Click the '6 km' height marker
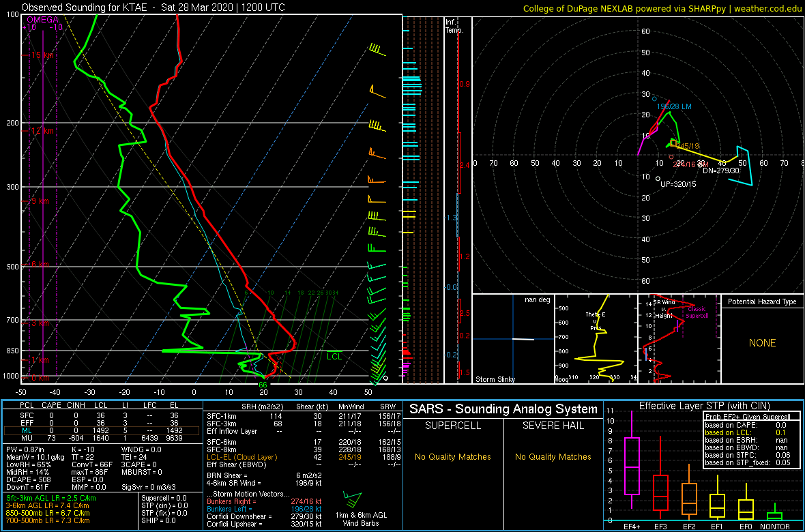This screenshot has width=805, height=532. (39, 265)
